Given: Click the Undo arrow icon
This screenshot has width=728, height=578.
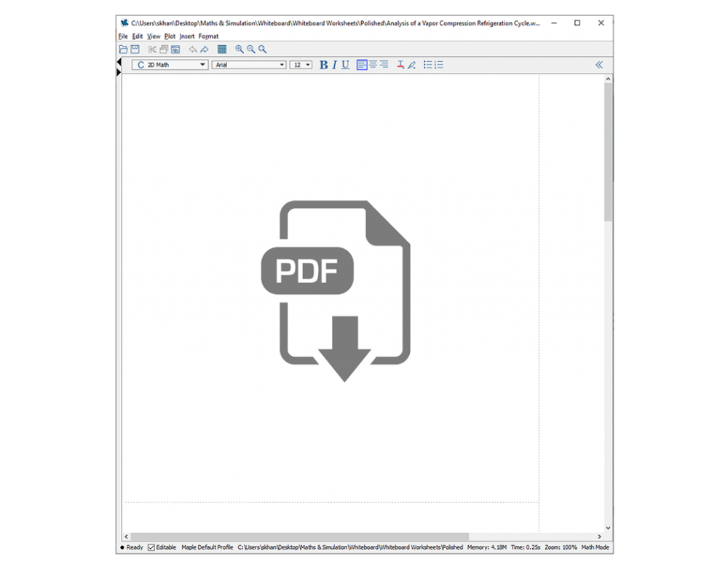Looking at the screenshot, I should (x=193, y=50).
